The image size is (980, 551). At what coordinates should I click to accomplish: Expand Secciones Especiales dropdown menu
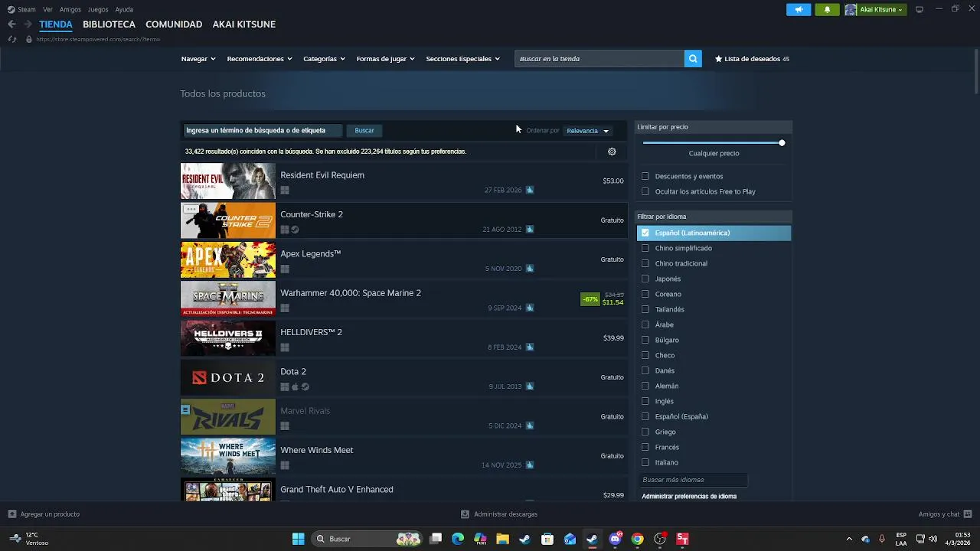[x=462, y=59]
